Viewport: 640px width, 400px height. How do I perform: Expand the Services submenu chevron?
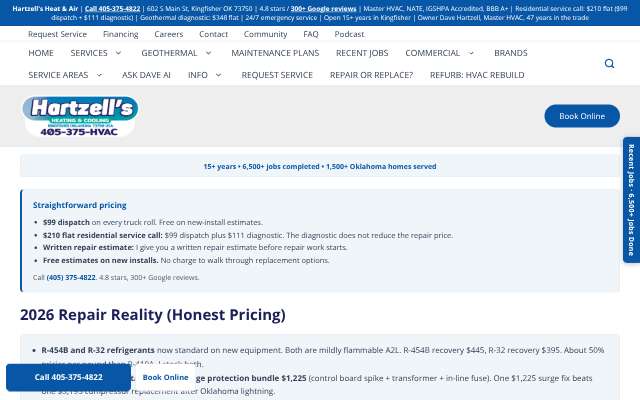(118, 53)
